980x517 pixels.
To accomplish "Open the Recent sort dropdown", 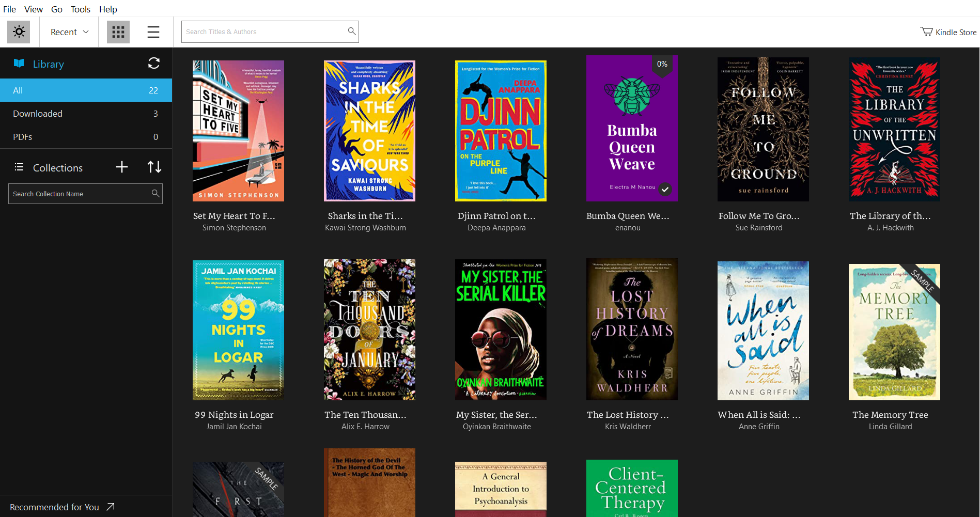I will click(x=69, y=32).
